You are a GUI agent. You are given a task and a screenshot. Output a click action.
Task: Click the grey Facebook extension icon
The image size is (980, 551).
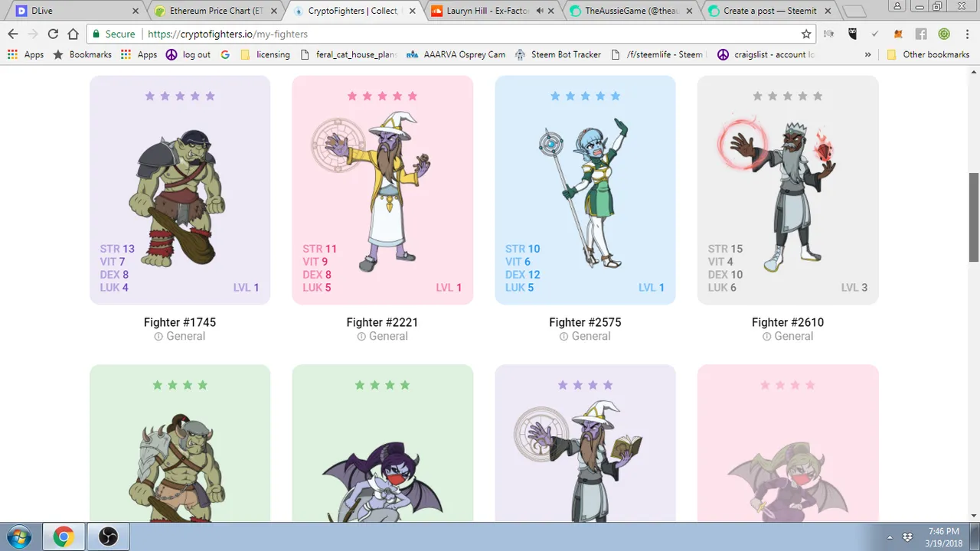click(922, 34)
